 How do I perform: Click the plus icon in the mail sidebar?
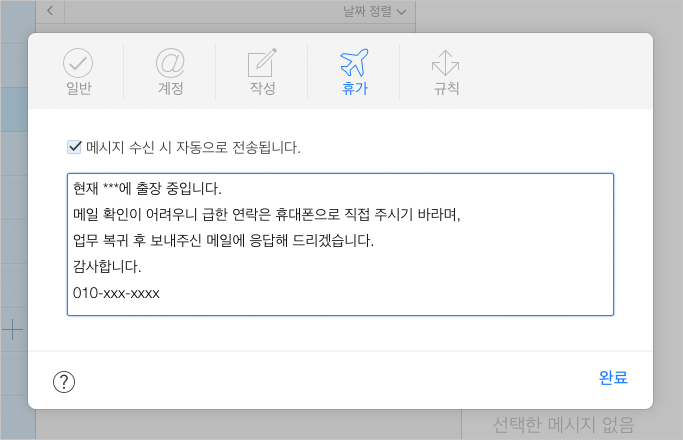pos(13,329)
